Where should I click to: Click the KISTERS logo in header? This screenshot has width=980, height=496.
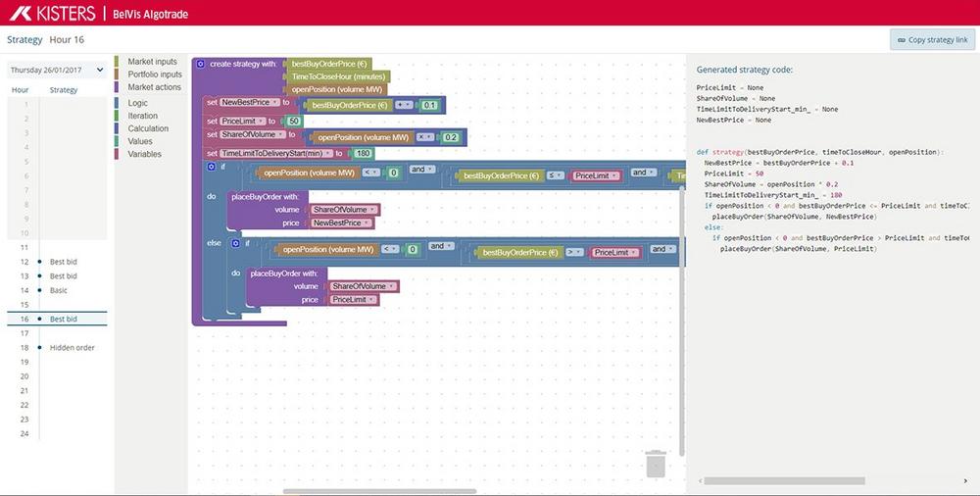[53, 13]
